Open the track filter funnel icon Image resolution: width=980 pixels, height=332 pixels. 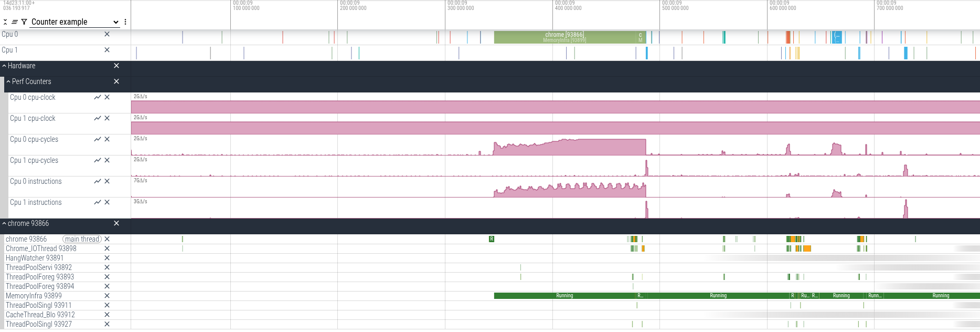coord(24,22)
